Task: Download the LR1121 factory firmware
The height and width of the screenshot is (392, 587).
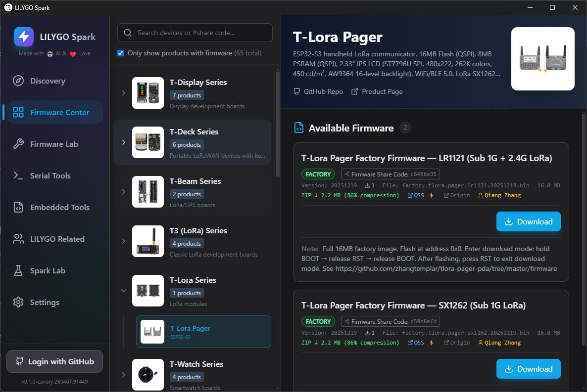Action: pos(528,221)
